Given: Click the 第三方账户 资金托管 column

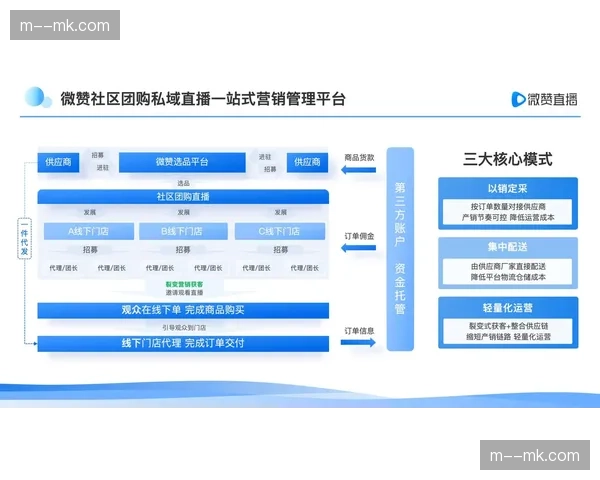Looking at the screenshot, I should coord(400,249).
